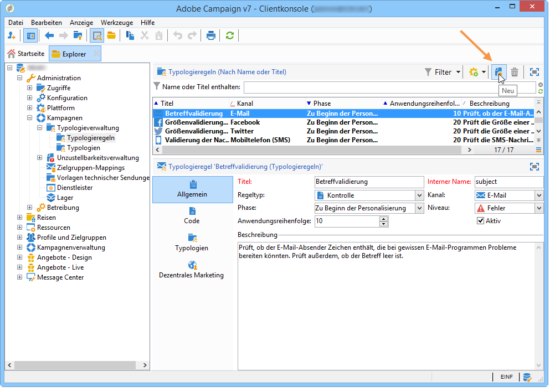This screenshot has width=555, height=392.
Task: Clear the filter with the small x icon
Action: coord(541,85)
